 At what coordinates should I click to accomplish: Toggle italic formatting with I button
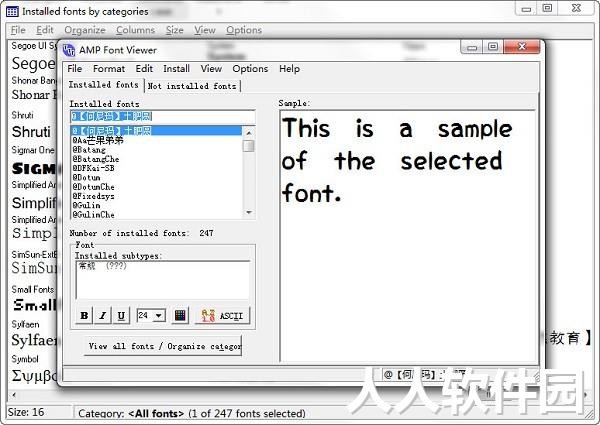(103, 316)
